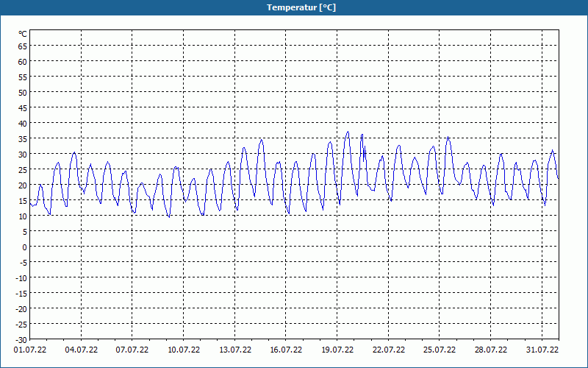Select the 50 y-axis label
Image resolution: width=588 pixels, height=368 pixels.
pyautogui.click(x=23, y=93)
